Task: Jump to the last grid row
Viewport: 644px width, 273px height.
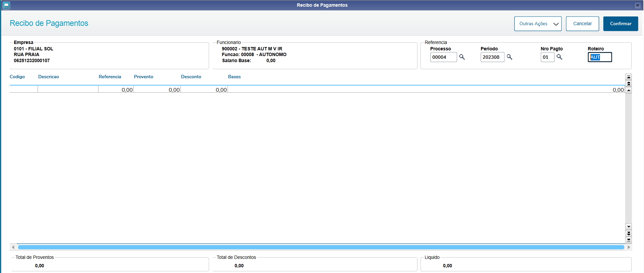Action: click(629, 240)
